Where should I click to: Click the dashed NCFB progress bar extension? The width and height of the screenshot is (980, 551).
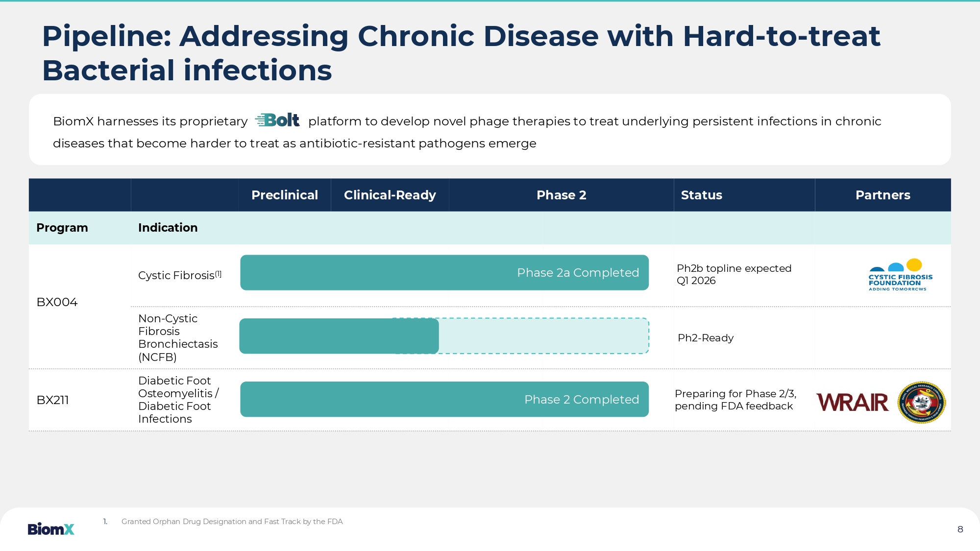544,336
